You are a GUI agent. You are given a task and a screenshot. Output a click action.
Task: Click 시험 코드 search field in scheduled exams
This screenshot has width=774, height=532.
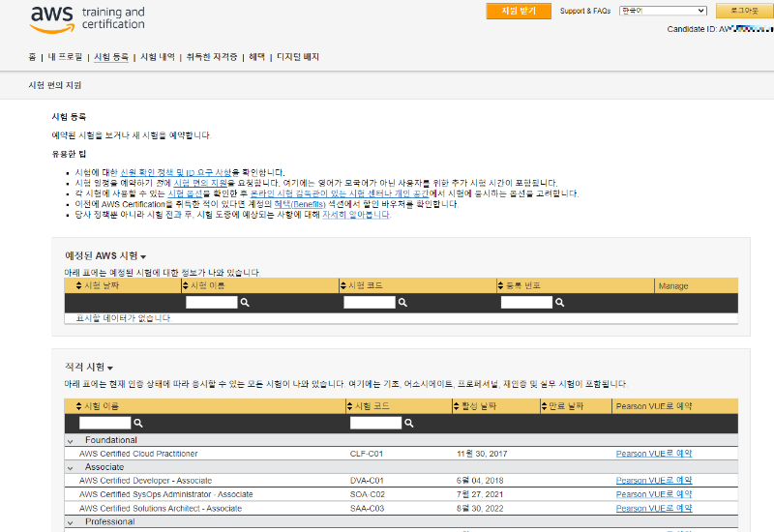(370, 303)
